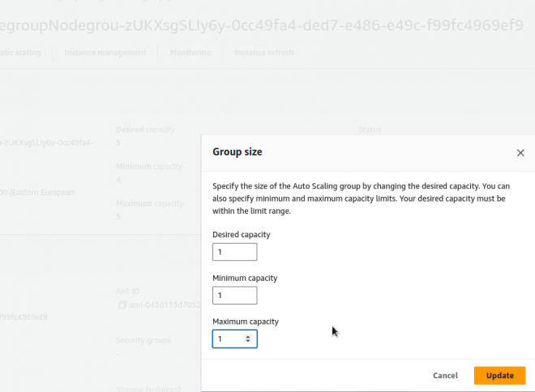Click the Desired capacity label in dialog
The width and height of the screenshot is (535, 392).
(x=241, y=234)
